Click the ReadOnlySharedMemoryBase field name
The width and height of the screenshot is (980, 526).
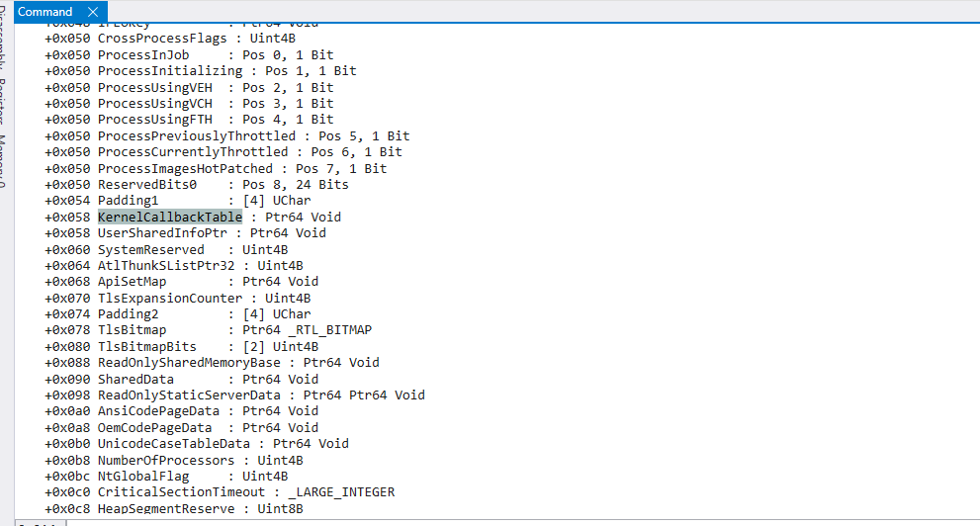tap(188, 363)
